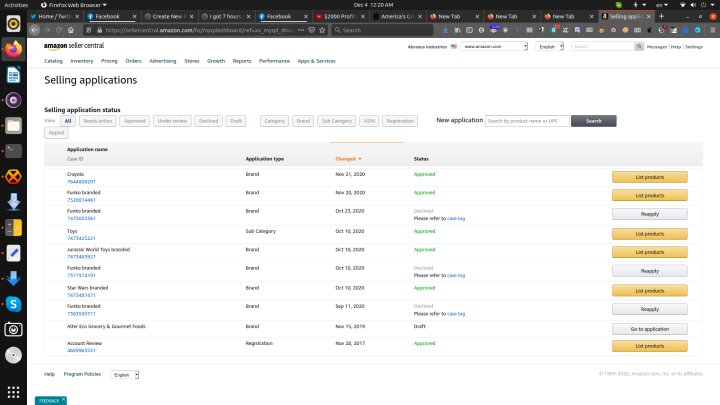
Task: Sort table by Changed column
Action: point(347,159)
